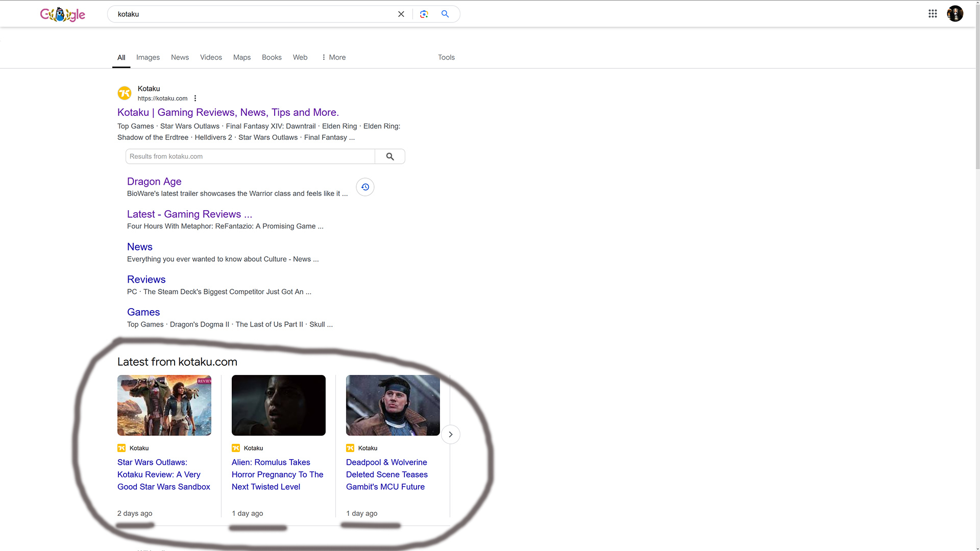Open the Google apps grid
Screen dimensions: 980x551
(x=933, y=14)
